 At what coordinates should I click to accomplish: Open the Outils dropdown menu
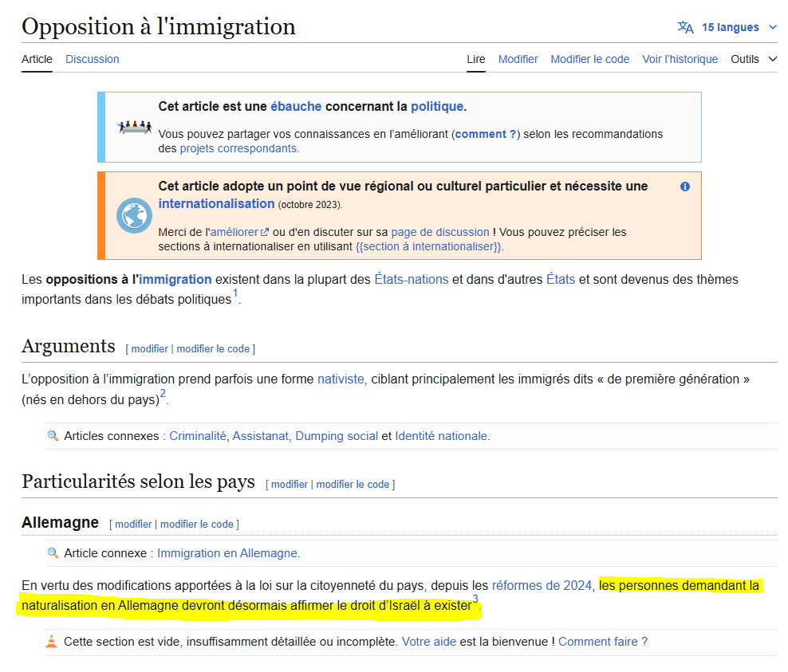click(x=754, y=59)
